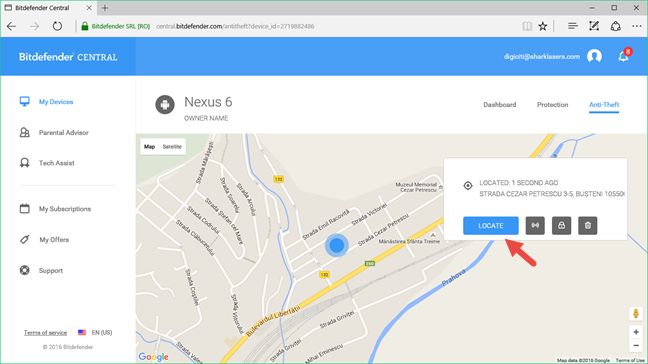Toggle browser reading view icon
Screen dimensions: 648x364
pos(527,26)
